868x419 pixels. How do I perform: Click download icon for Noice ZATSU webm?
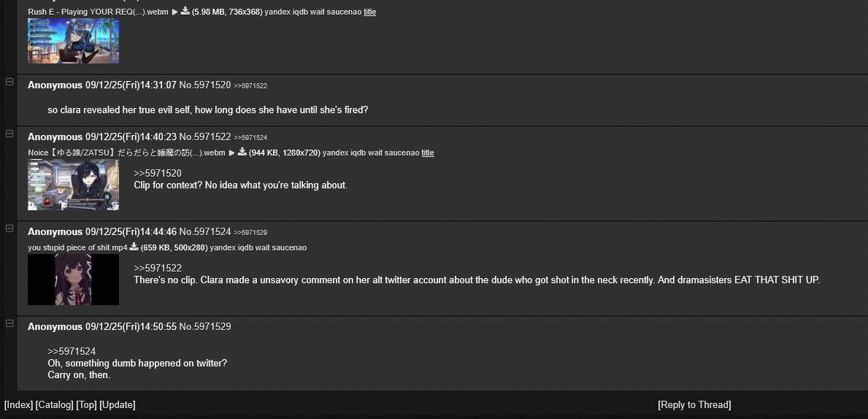(x=242, y=153)
